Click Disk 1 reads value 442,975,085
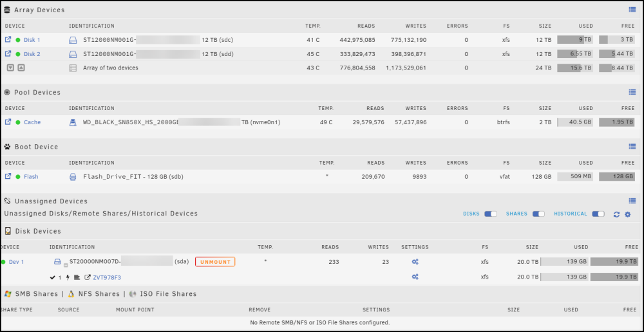Image resolution: width=644 pixels, height=332 pixels. 357,41
